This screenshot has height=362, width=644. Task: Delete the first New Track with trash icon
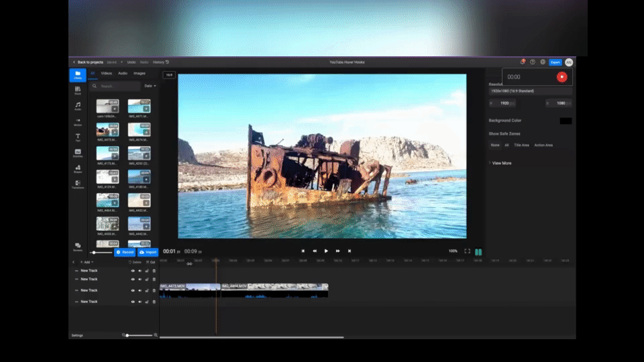154,271
